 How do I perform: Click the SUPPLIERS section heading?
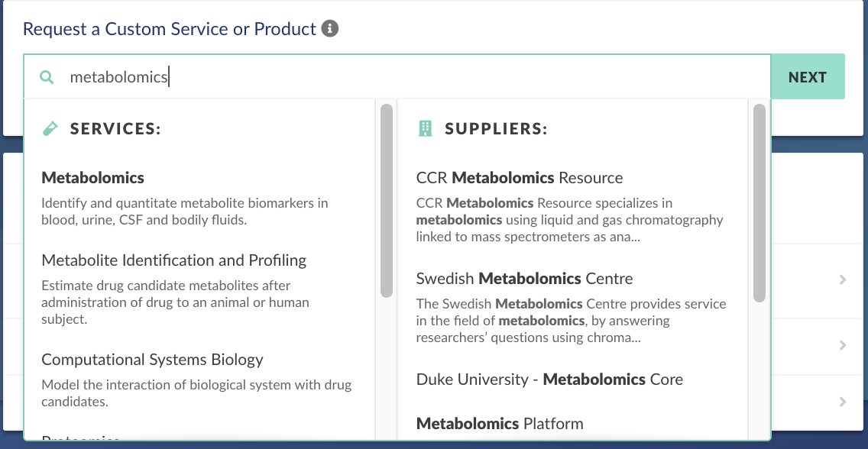click(496, 129)
